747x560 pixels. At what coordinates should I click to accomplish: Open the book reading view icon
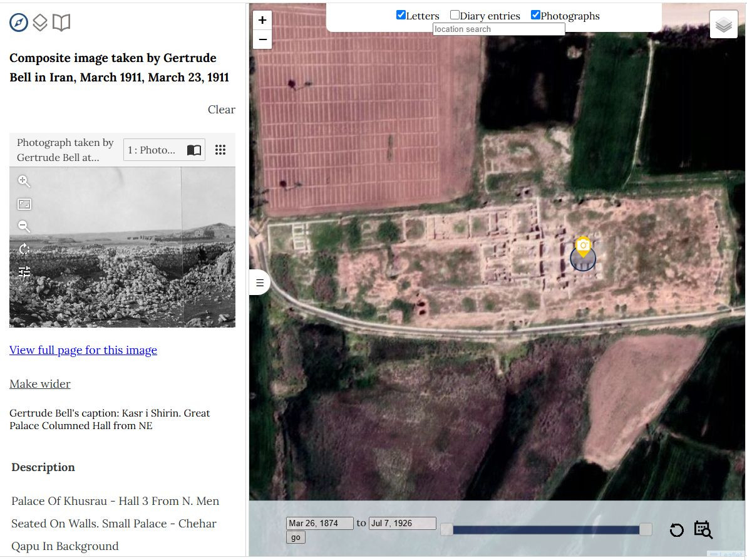(x=61, y=23)
